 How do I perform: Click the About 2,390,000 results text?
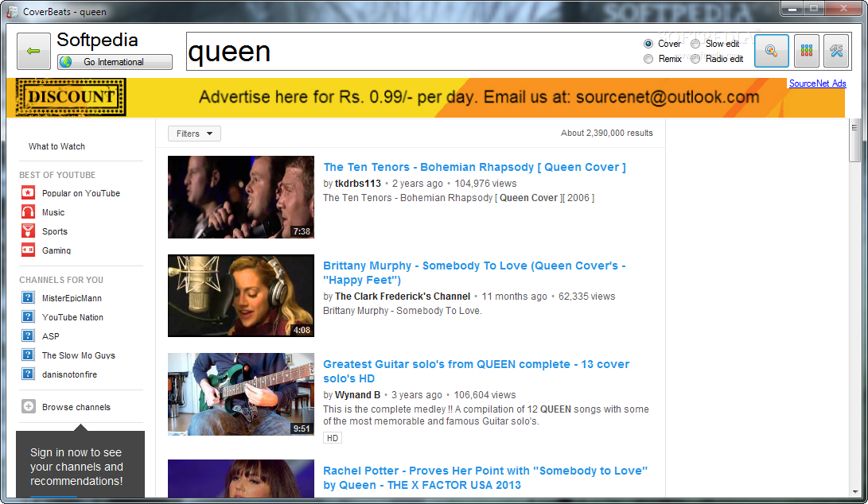point(607,133)
